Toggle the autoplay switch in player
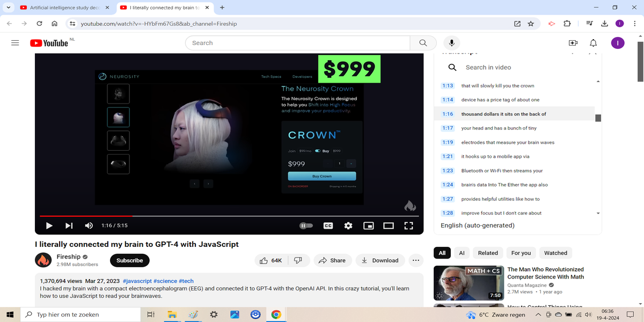This screenshot has width=644, height=322. coord(306,226)
